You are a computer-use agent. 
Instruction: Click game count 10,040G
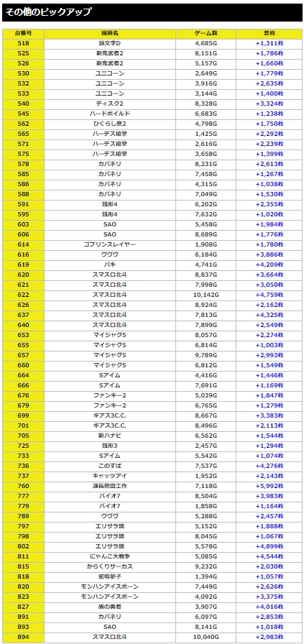(x=206, y=637)
